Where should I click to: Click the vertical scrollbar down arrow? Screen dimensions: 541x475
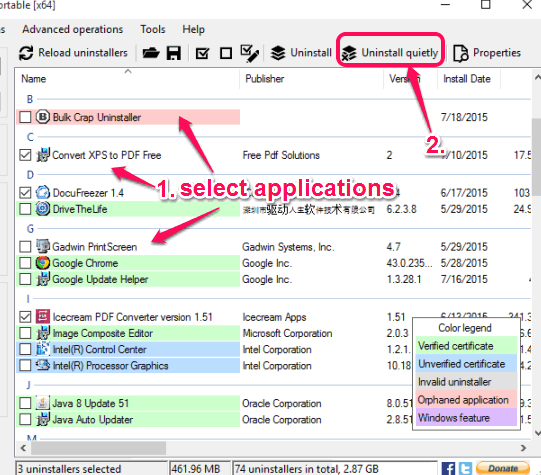pyautogui.click(x=537, y=432)
